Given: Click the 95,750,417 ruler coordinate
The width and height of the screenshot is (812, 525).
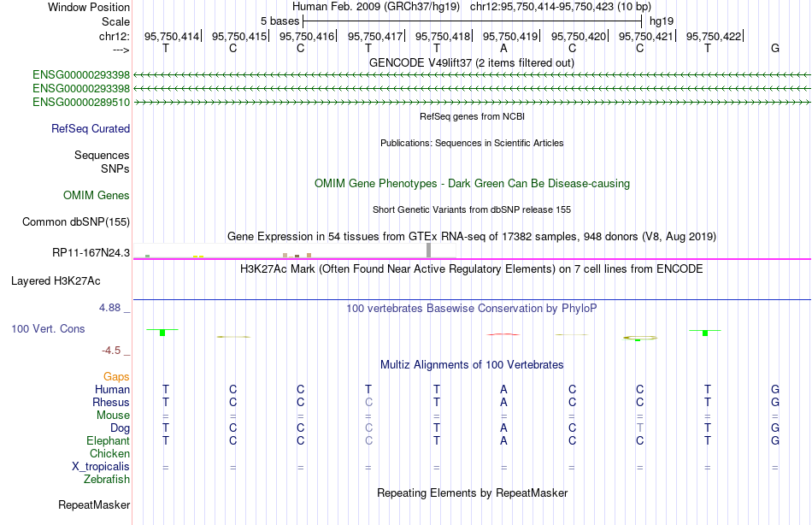Looking at the screenshot, I should [375, 36].
